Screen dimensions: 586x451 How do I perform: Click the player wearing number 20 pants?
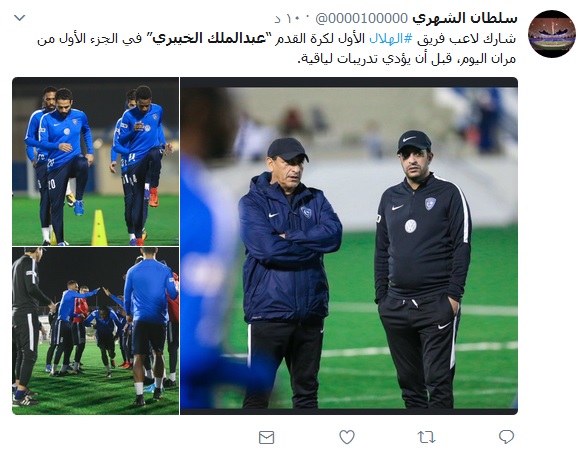click(64, 166)
